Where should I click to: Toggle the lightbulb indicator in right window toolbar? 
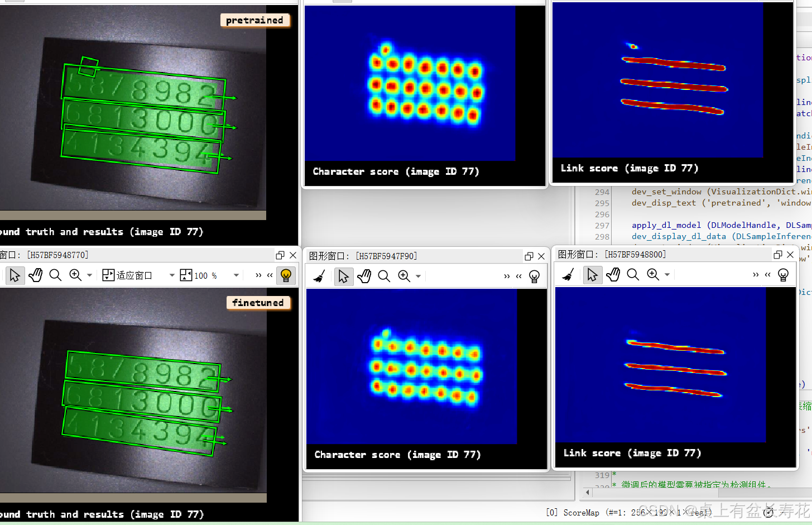(x=784, y=274)
